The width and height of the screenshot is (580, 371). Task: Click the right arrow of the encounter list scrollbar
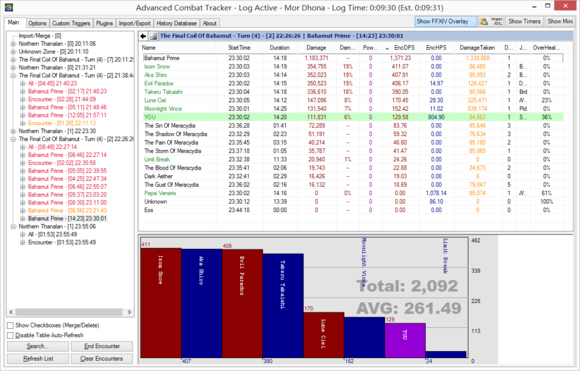[129, 312]
